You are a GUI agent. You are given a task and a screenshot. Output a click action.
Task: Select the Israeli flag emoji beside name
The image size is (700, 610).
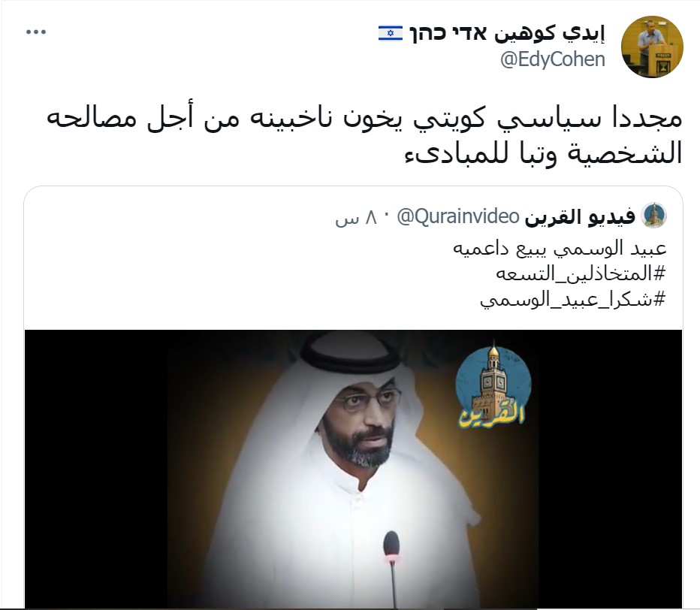pyautogui.click(x=391, y=33)
